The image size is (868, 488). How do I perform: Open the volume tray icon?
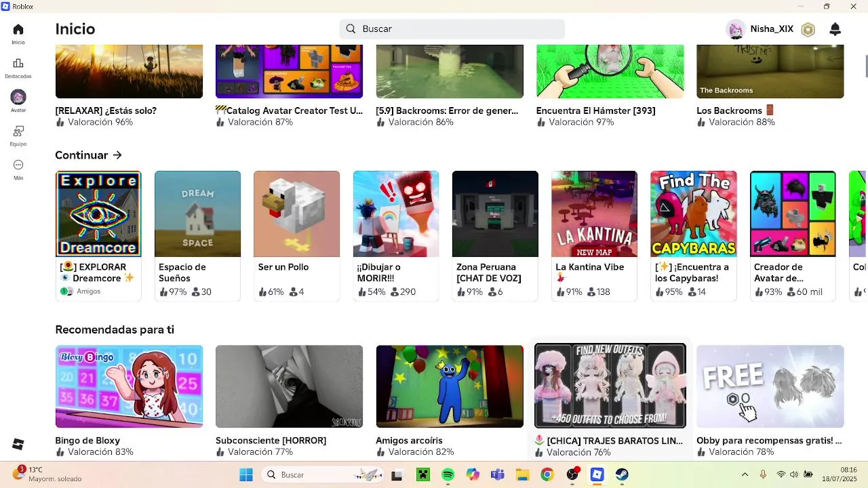794,474
